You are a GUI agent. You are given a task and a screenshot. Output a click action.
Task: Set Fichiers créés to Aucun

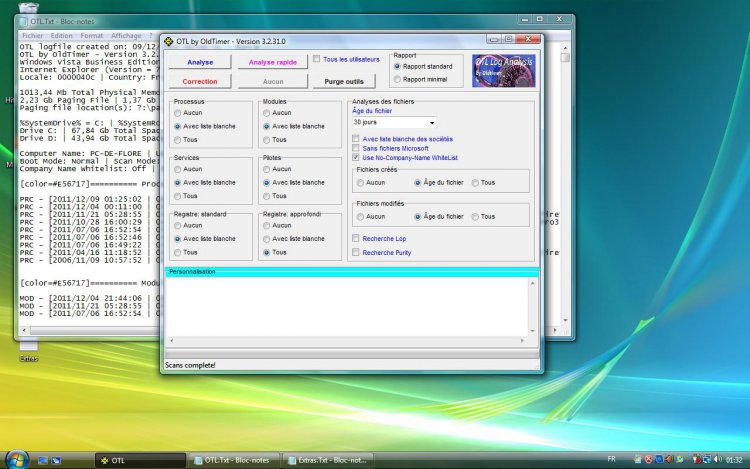click(360, 183)
